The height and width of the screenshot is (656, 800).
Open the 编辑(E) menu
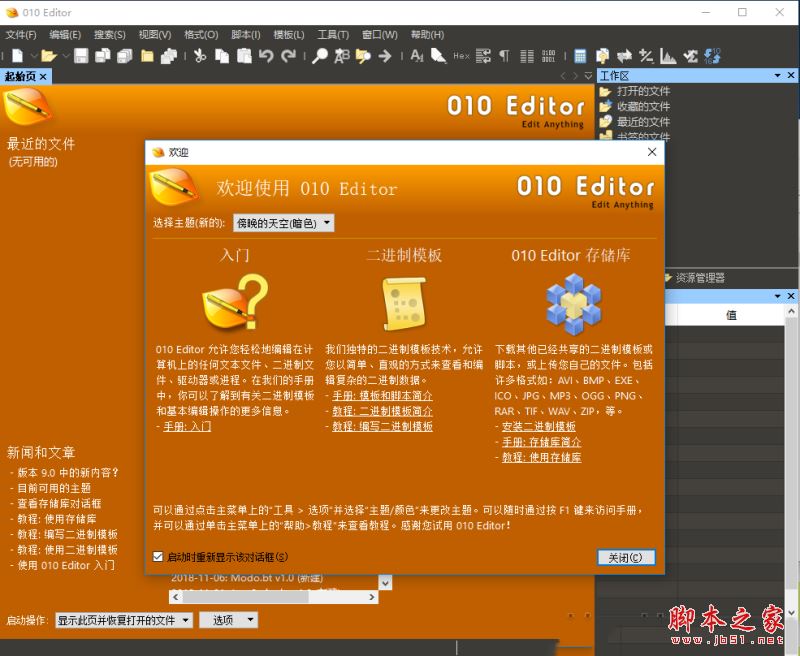click(65, 35)
